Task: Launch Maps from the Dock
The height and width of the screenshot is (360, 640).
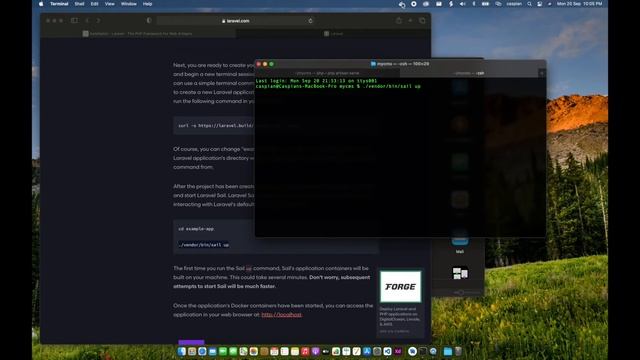Action: (243, 351)
